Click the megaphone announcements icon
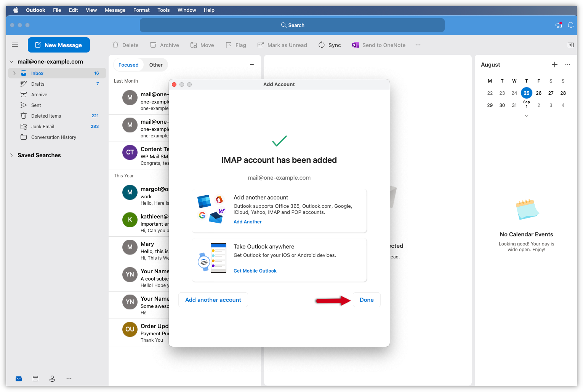583x392 pixels. point(559,25)
